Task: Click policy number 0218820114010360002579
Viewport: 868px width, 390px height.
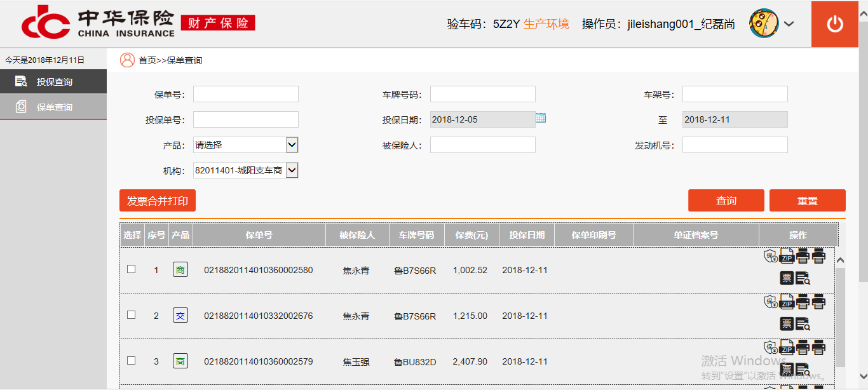Action: click(x=259, y=361)
